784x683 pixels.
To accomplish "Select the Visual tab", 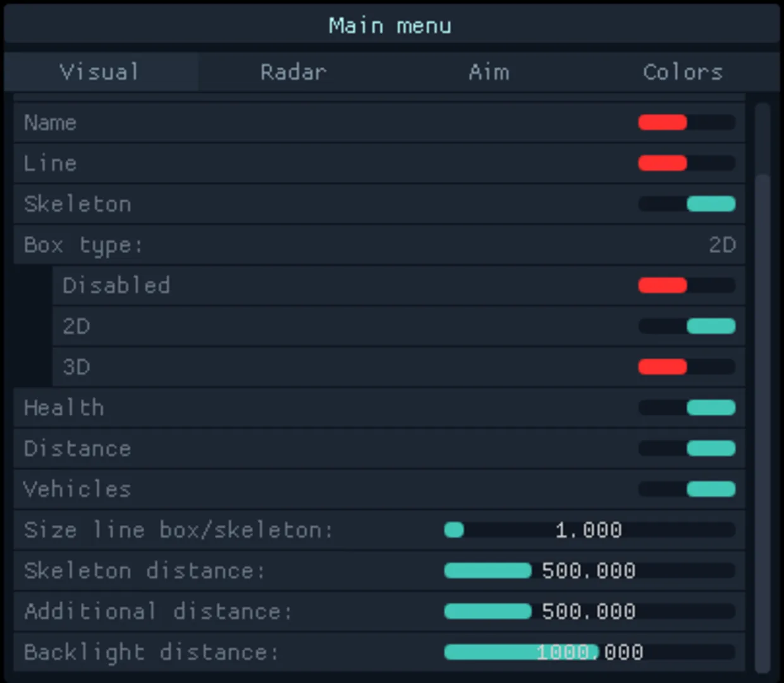I will pyautogui.click(x=99, y=72).
